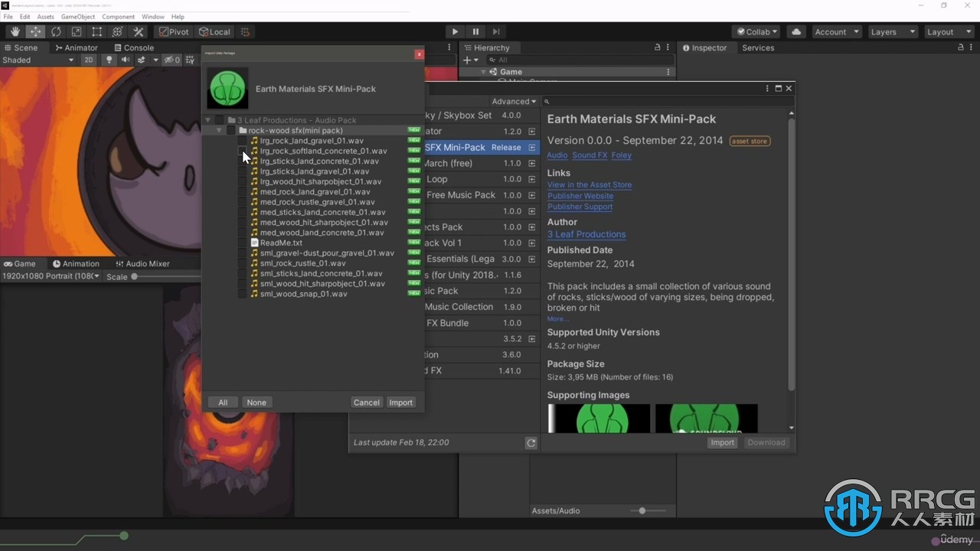Open the Shaded draw mode dropdown
Screen dimensions: 980x551
[38, 60]
